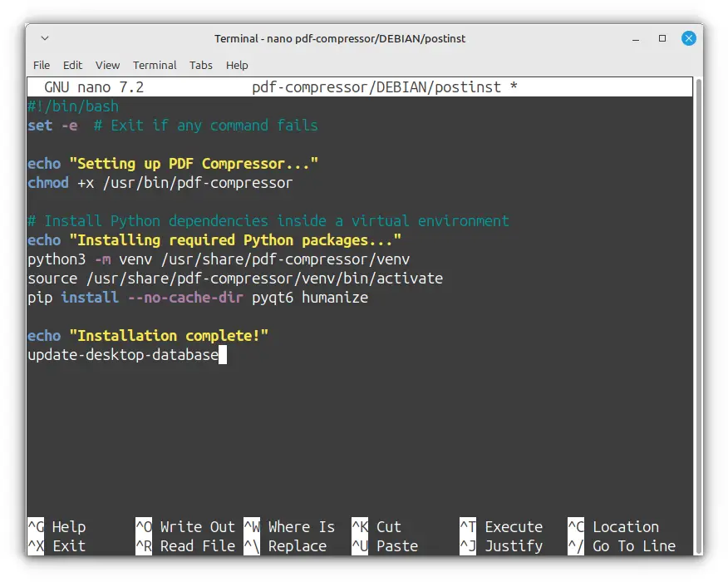The image size is (728, 582).
Task: Open the Edit menu
Action: [73, 65]
